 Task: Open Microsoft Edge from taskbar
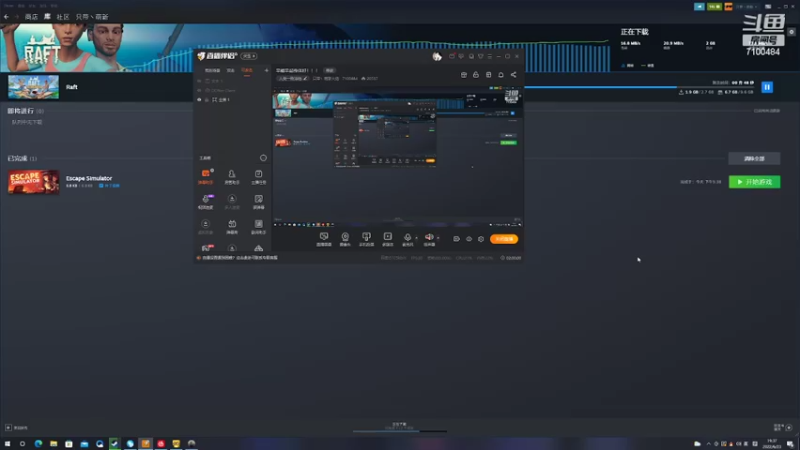(38, 444)
